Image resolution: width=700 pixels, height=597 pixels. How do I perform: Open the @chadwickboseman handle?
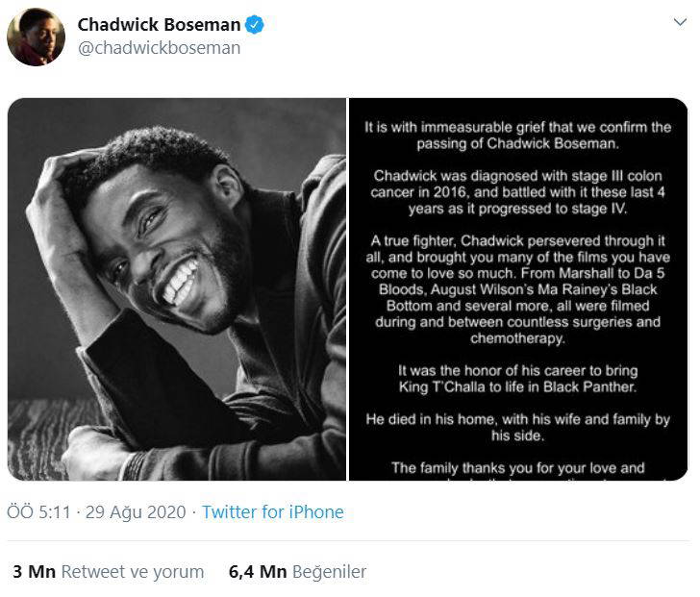pyautogui.click(x=159, y=47)
